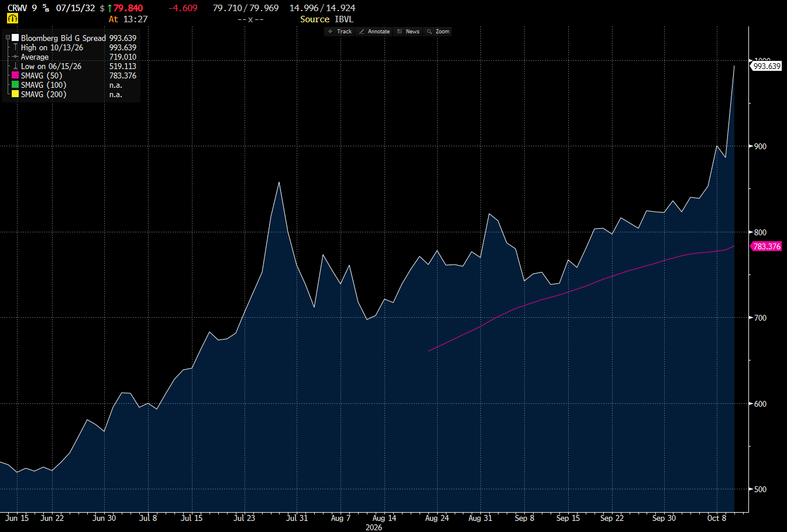Click the 07/15/32 maturity date
Image resolution: width=787 pixels, height=532 pixels.
(x=75, y=8)
